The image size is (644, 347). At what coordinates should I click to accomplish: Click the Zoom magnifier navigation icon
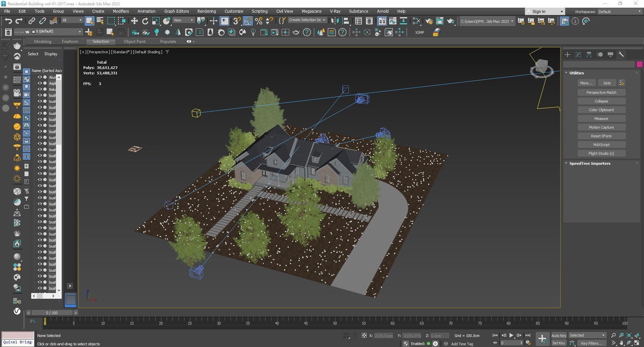[x=613, y=335]
